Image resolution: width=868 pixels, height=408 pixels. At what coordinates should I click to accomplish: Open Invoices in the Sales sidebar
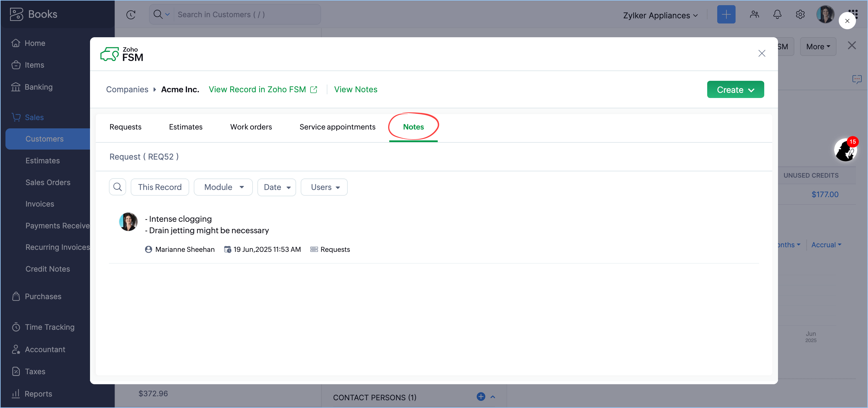pyautogui.click(x=40, y=204)
